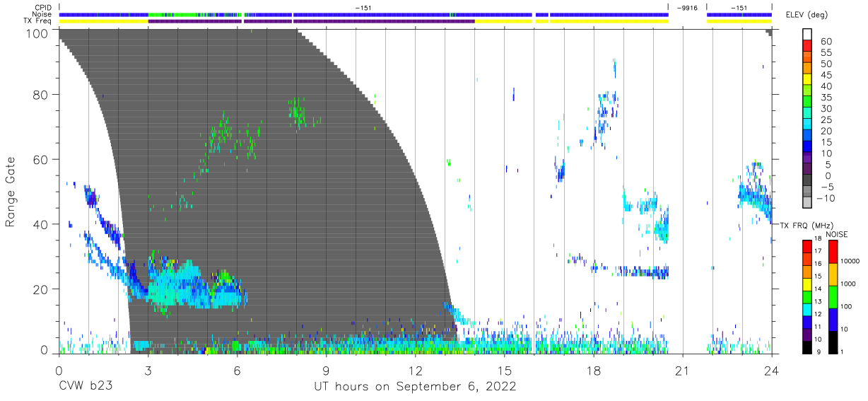Click the CVW b23 radar label
Screen dimensions: 868x401
click(x=87, y=387)
